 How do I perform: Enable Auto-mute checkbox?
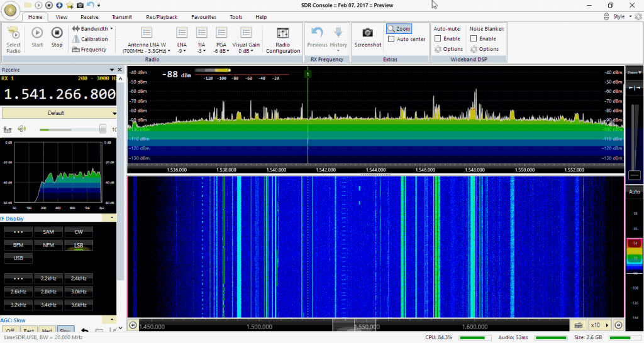pos(438,39)
